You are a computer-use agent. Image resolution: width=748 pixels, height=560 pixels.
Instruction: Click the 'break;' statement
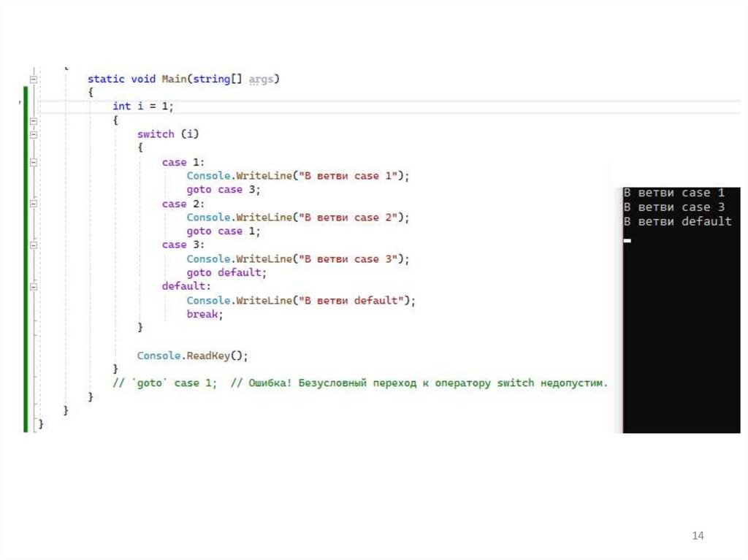[x=205, y=314]
